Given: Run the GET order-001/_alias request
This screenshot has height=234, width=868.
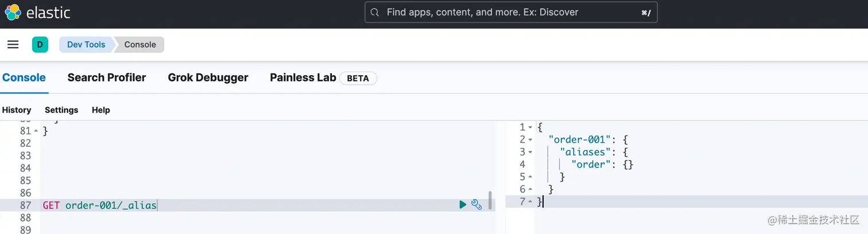Looking at the screenshot, I should click(x=463, y=205).
